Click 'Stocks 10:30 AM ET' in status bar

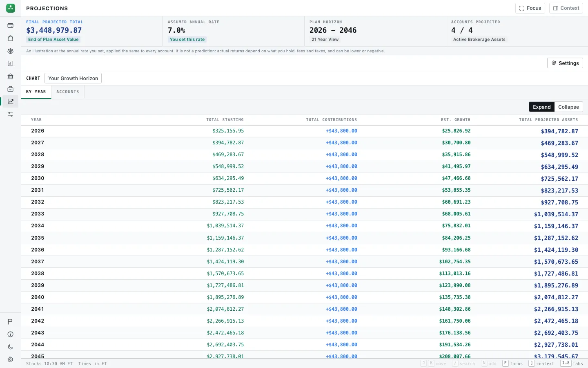(49, 364)
